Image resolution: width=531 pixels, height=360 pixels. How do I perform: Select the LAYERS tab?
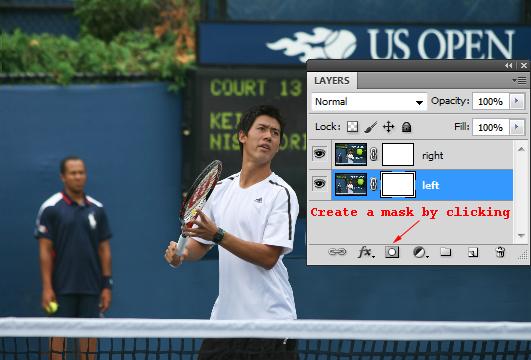[x=332, y=81]
